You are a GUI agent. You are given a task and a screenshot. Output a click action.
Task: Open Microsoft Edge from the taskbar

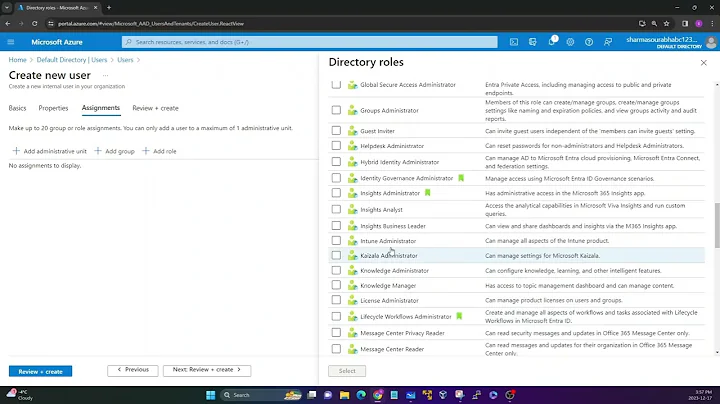coord(361,395)
